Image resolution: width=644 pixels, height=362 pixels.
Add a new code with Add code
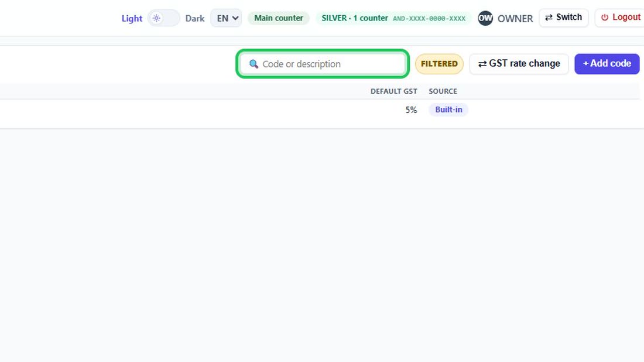(607, 64)
